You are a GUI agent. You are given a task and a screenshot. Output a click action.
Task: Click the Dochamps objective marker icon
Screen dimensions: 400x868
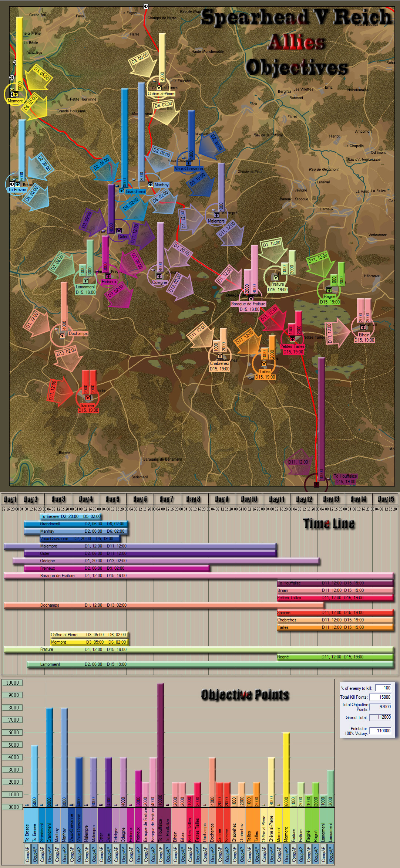tap(62, 335)
